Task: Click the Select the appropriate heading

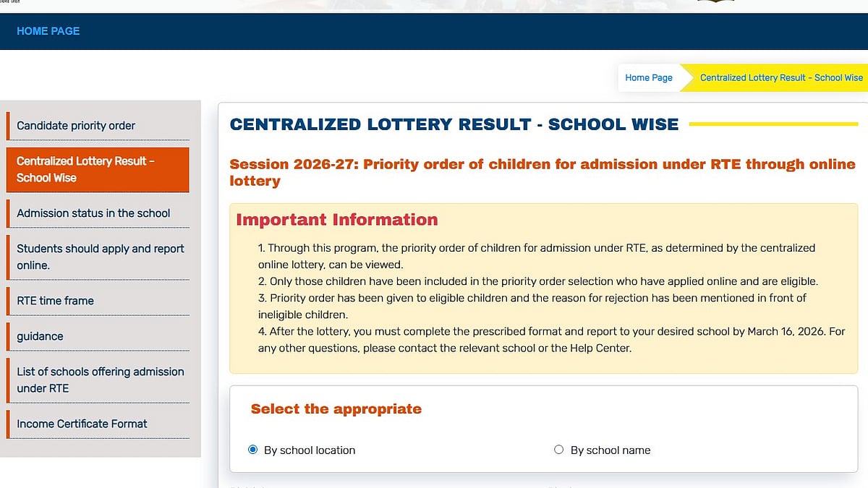Action: point(336,408)
